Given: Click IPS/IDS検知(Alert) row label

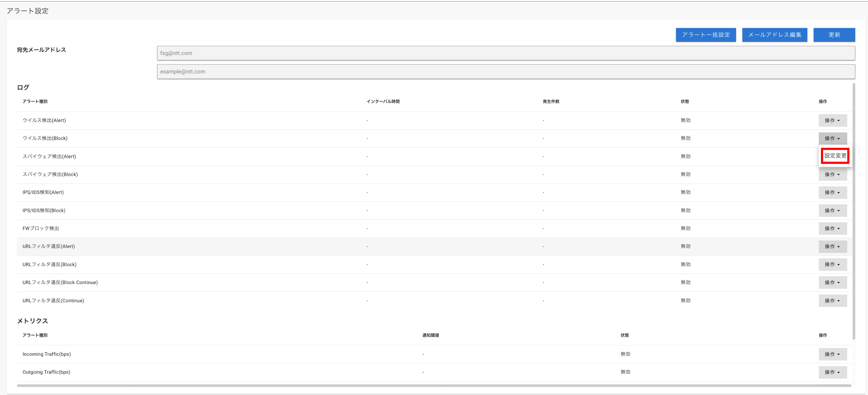Looking at the screenshot, I should pyautogui.click(x=43, y=193).
